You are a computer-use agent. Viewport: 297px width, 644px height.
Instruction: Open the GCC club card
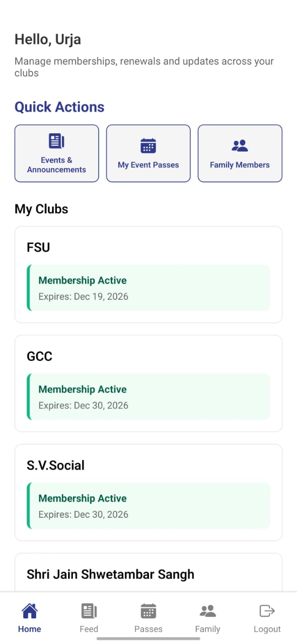[x=148, y=383]
